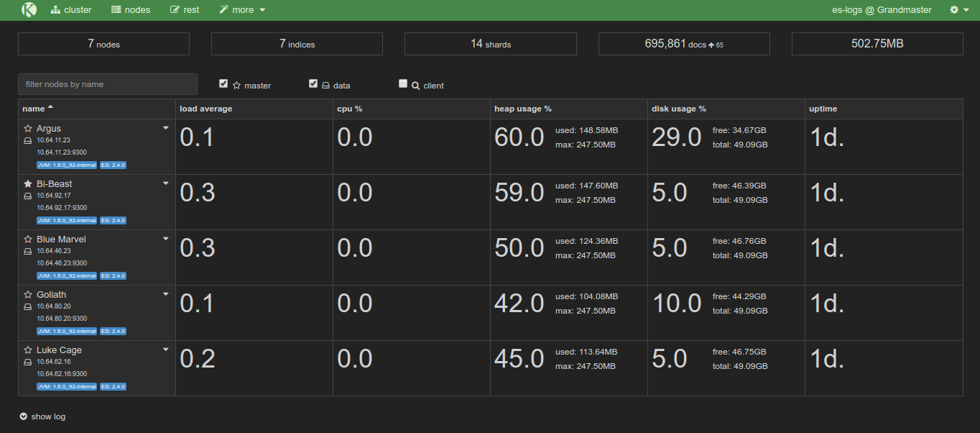Click the star icon beside Luke Cage
The image size is (980, 433).
click(x=28, y=350)
